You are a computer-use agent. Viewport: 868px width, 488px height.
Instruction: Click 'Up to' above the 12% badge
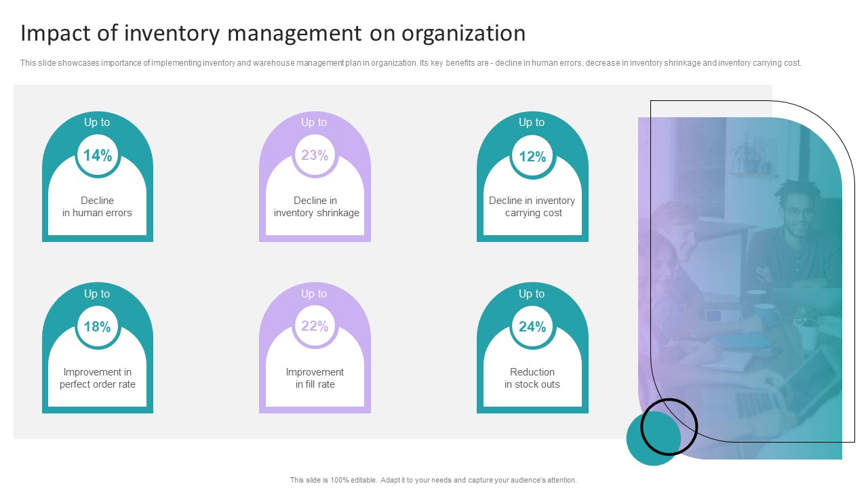[532, 123]
